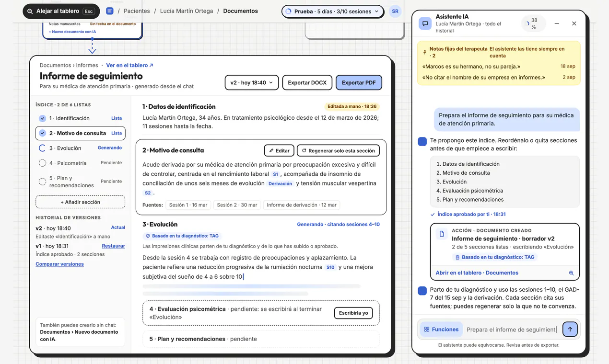Click the S10 citation tag in Evolución
Screen dimensions: 609x364
pyautogui.click(x=330, y=267)
